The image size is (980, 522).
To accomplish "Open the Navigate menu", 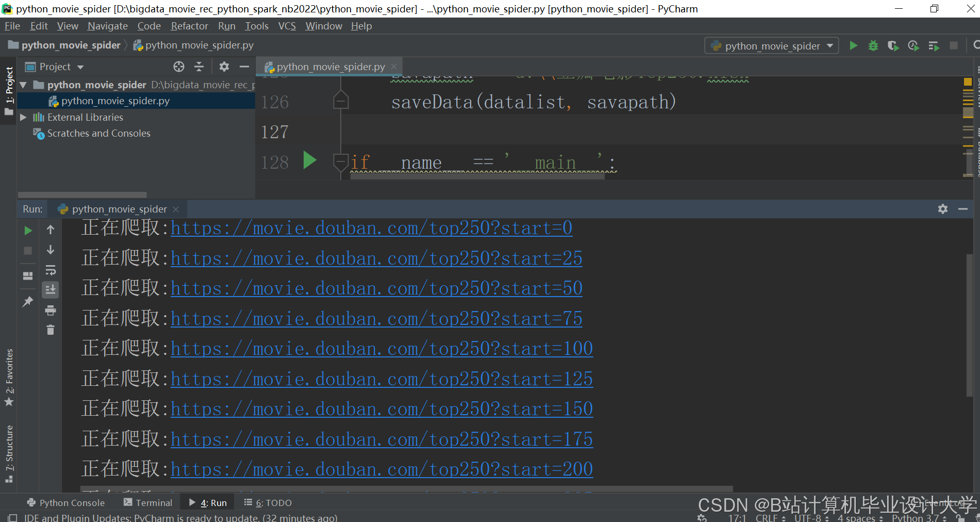I will coord(108,26).
